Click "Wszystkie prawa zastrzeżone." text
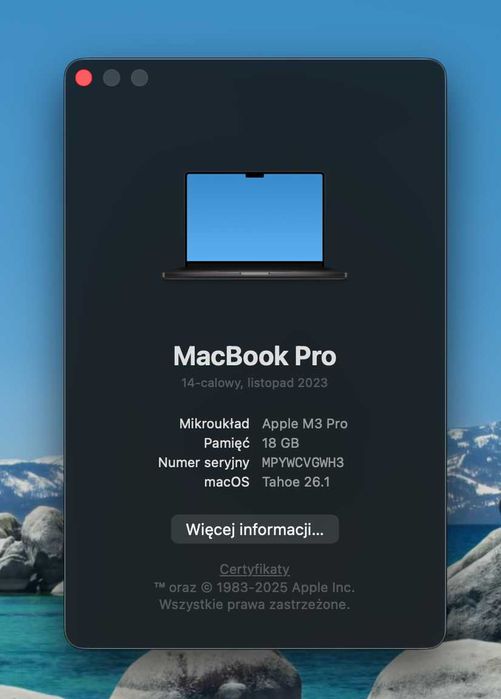 tap(255, 604)
